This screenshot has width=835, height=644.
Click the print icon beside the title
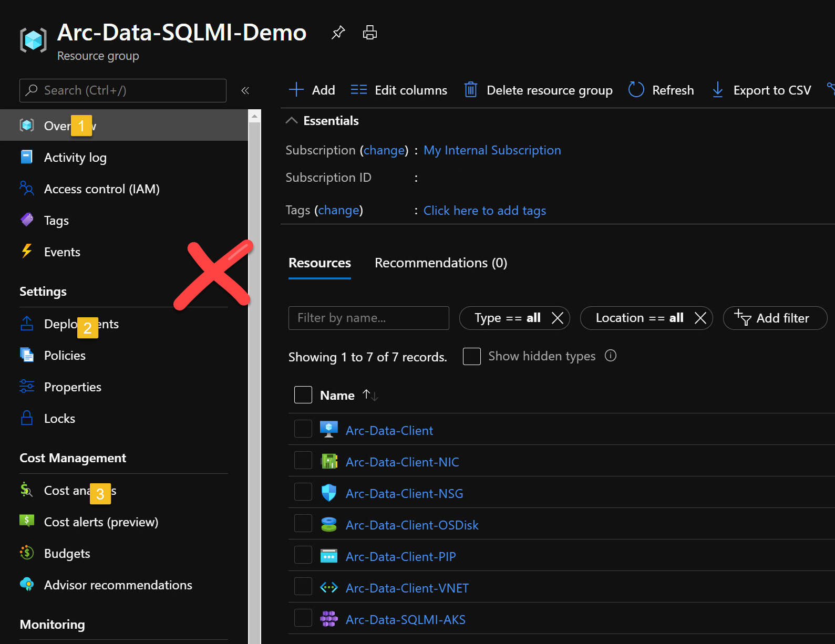pyautogui.click(x=370, y=33)
